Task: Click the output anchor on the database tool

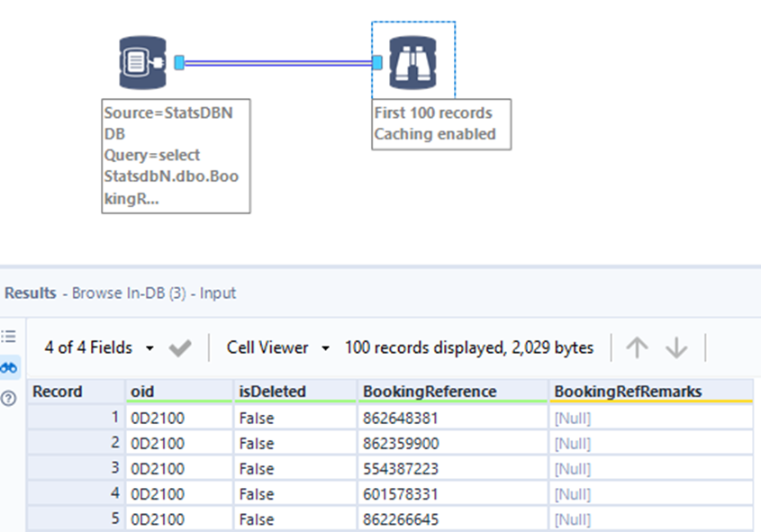Action: tap(180, 60)
